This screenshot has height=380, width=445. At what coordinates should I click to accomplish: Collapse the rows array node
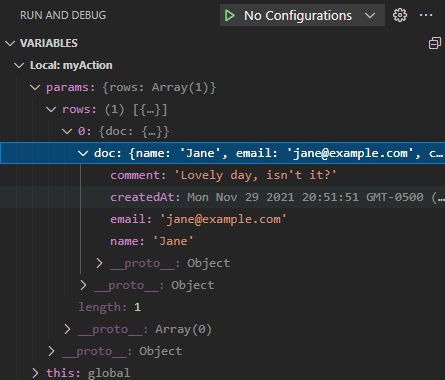tap(51, 109)
